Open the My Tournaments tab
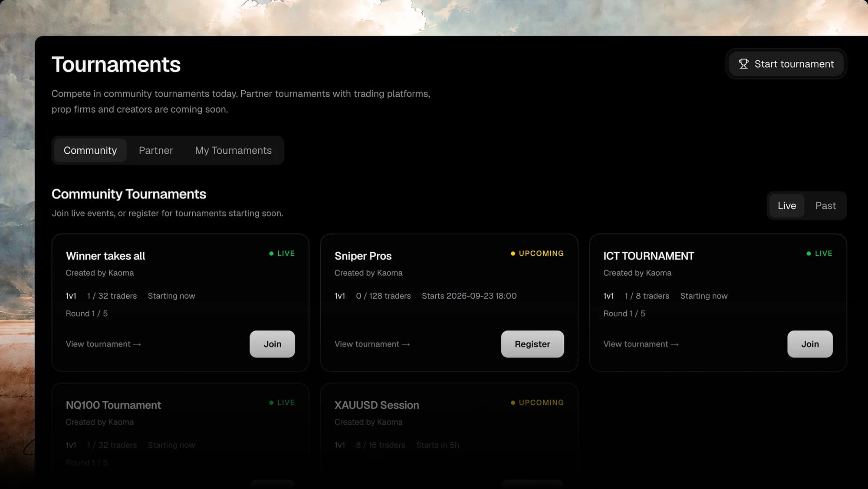 tap(233, 150)
